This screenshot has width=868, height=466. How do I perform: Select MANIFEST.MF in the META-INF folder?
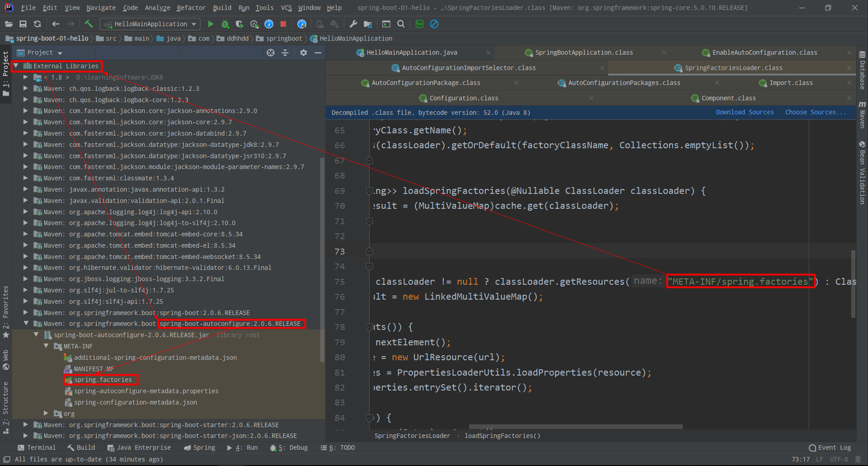point(94,369)
